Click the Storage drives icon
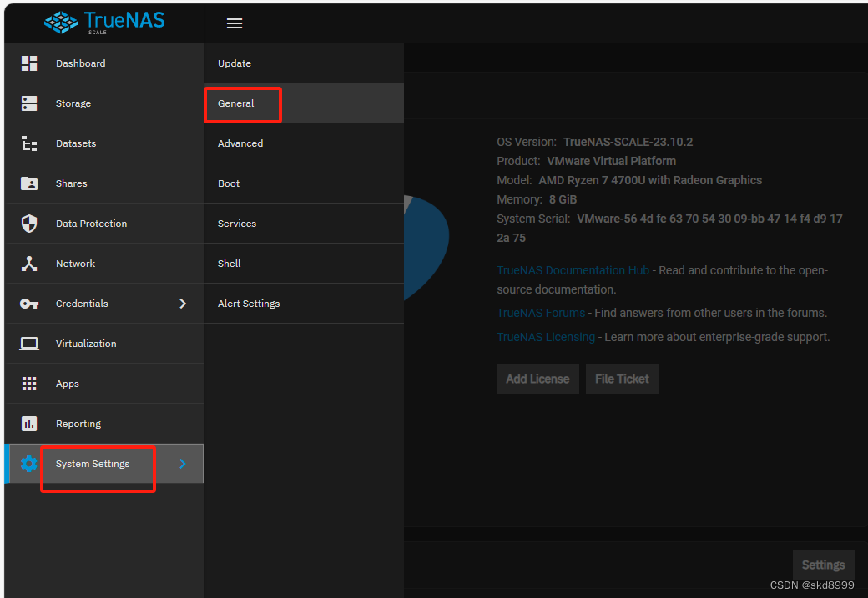868x598 pixels. tap(28, 103)
